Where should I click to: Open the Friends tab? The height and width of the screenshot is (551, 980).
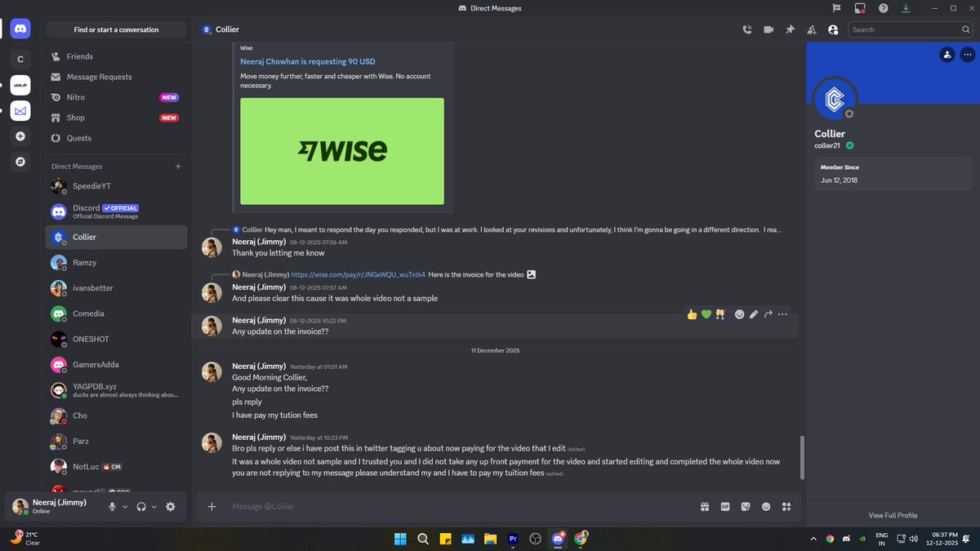[x=116, y=56]
